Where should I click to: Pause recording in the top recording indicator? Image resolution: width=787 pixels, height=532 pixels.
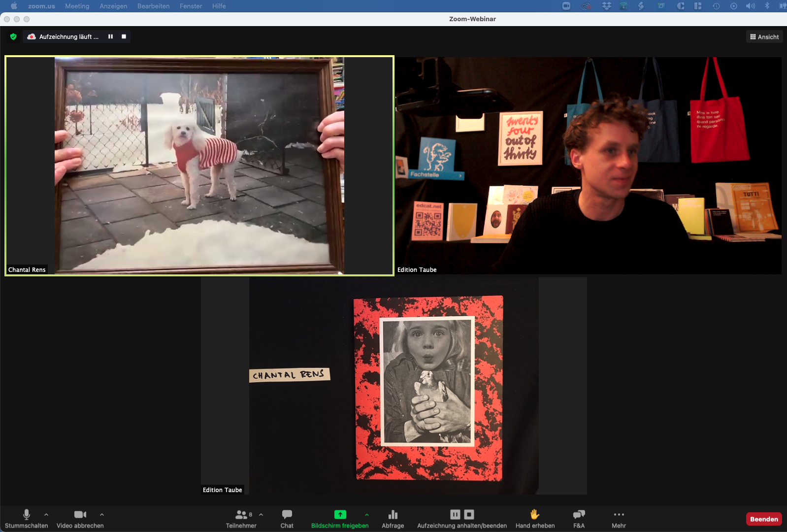coord(111,36)
